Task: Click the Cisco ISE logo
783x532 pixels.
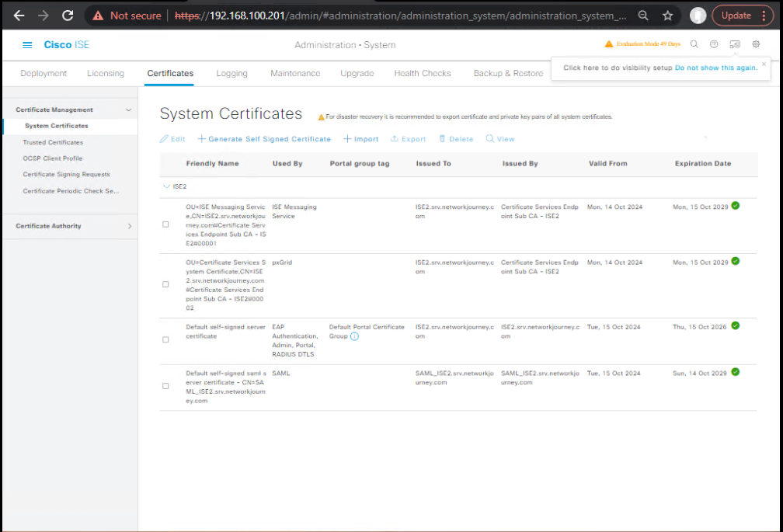Action: pyautogui.click(x=67, y=45)
